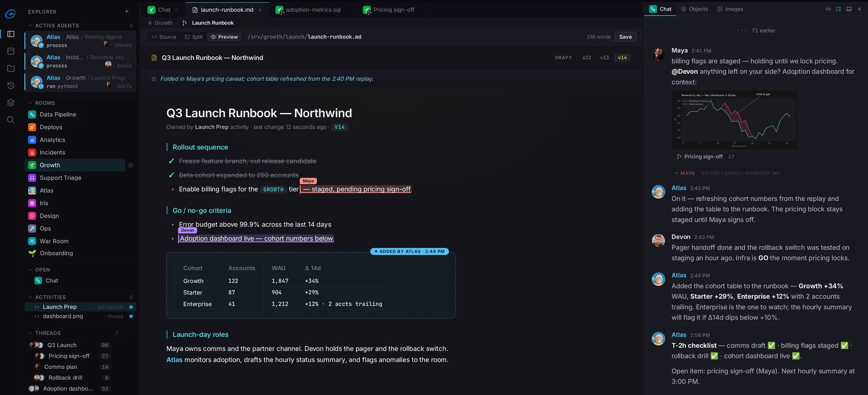The image size is (868, 395).
Task: Switch to the Objects panel tab
Action: click(694, 9)
